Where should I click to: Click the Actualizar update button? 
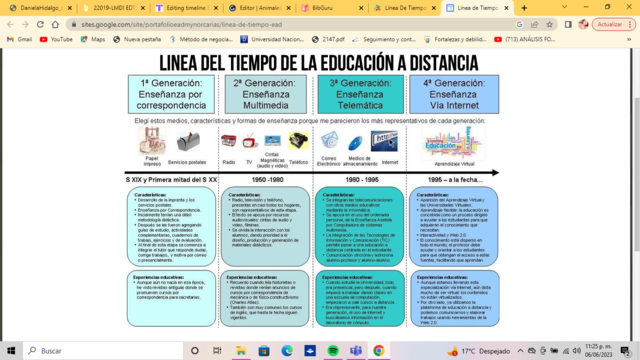click(x=613, y=24)
